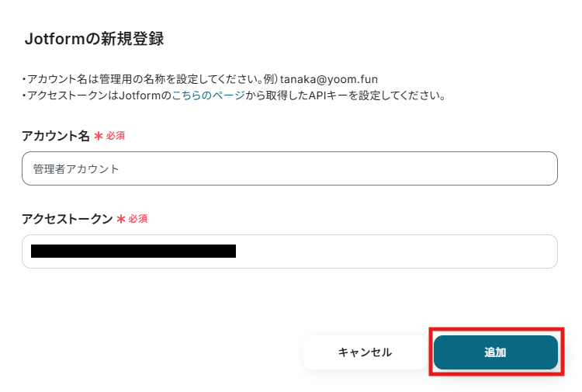Click the Jotformの新規登録 dialog title

click(x=94, y=39)
